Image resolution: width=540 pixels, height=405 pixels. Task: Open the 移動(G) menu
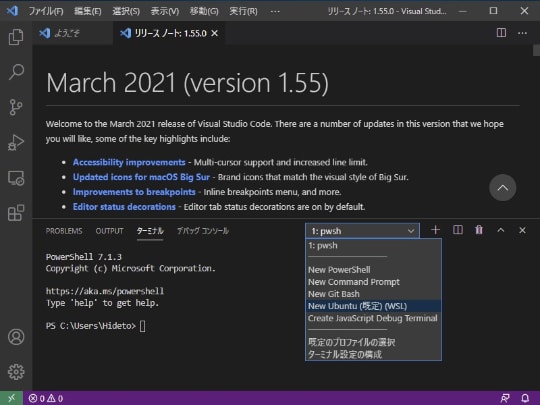coord(204,11)
